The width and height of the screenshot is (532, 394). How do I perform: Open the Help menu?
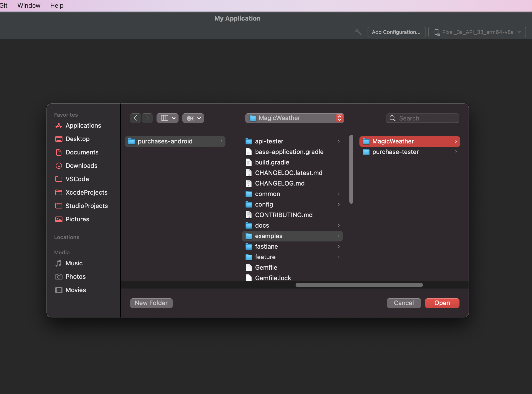coord(57,5)
